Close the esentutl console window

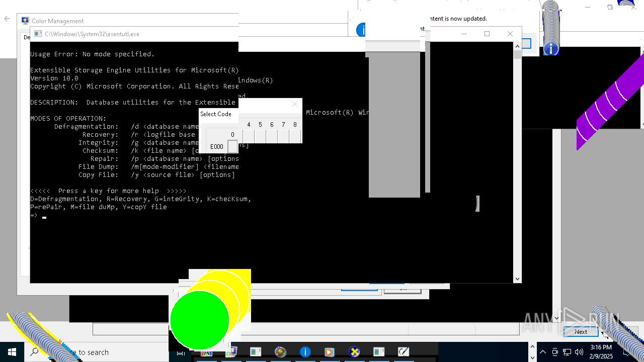tap(510, 34)
